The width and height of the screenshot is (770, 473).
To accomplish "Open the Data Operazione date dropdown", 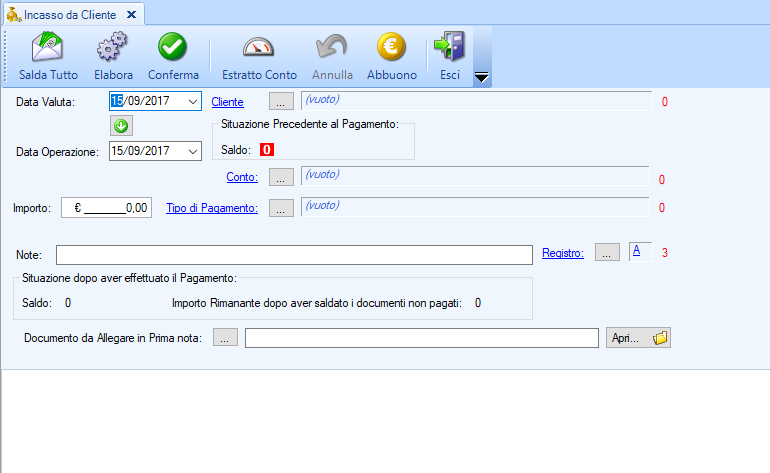I will [x=193, y=151].
